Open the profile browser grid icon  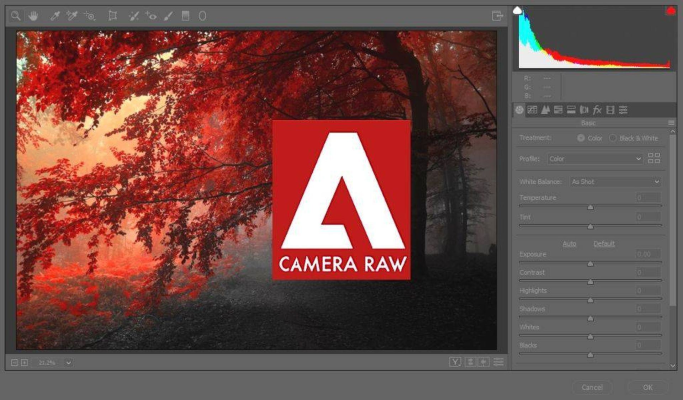[x=654, y=158]
